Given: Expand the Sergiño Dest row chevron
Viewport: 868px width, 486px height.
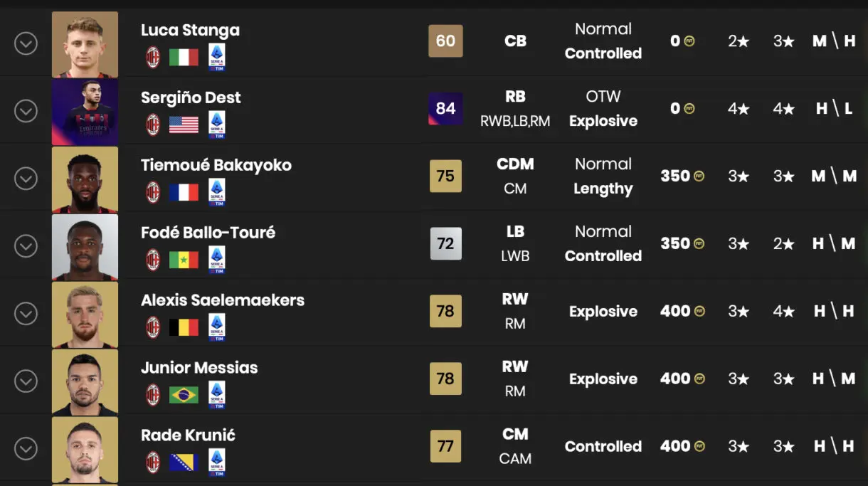Looking at the screenshot, I should 26,111.
